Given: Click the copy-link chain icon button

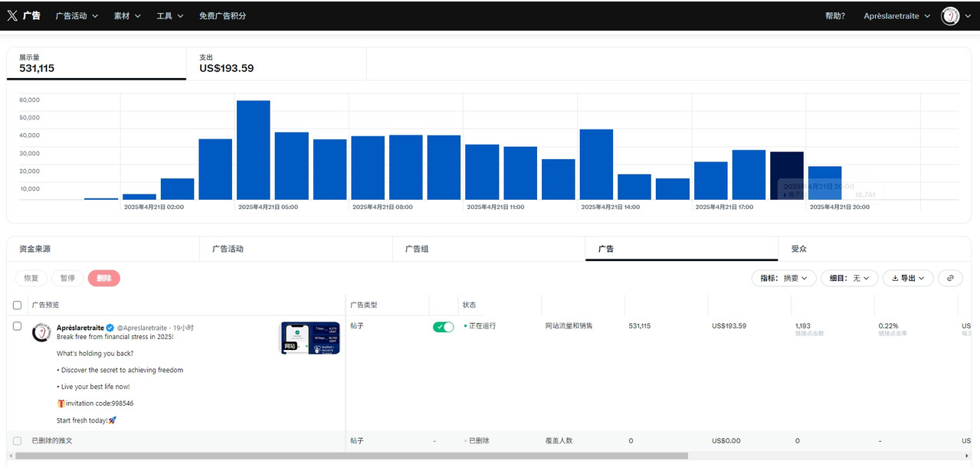Looking at the screenshot, I should pyautogui.click(x=950, y=278).
